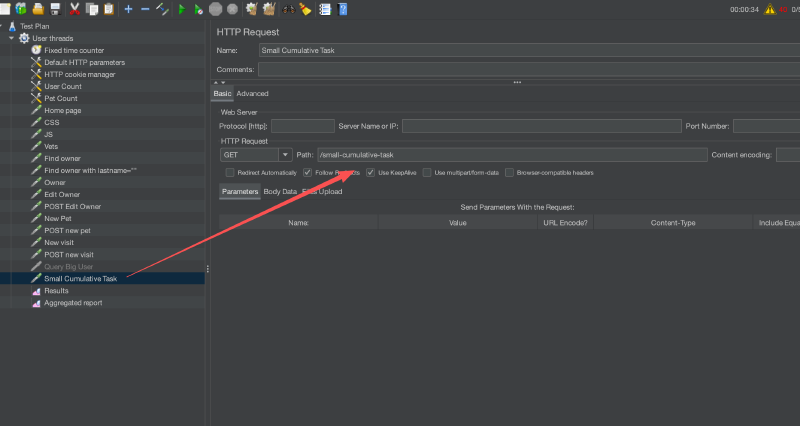Enable the Redirect Automatically checkbox
This screenshot has width=800, height=426.
click(x=230, y=172)
